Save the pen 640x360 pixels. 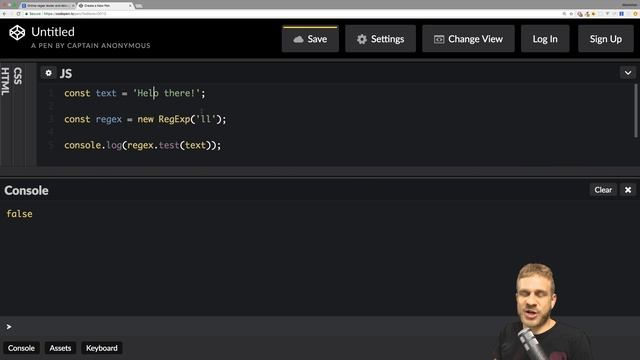click(x=310, y=39)
